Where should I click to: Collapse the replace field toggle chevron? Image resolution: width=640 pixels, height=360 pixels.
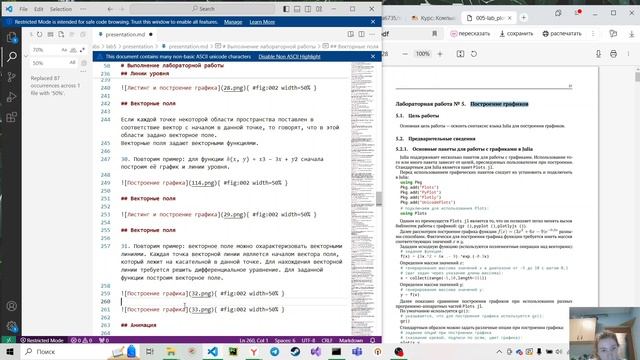[x=26, y=56]
